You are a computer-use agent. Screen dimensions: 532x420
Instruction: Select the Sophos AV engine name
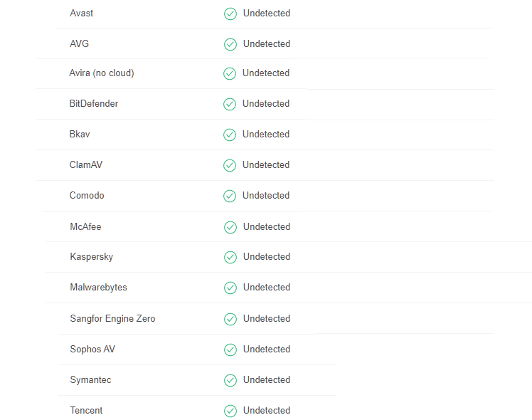click(92, 350)
